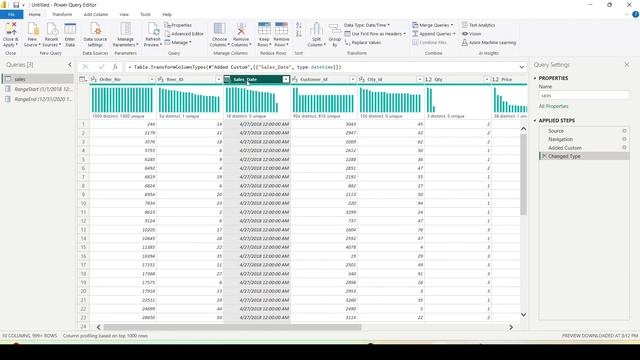Open the Order_No column filter dropdown

click(x=151, y=79)
